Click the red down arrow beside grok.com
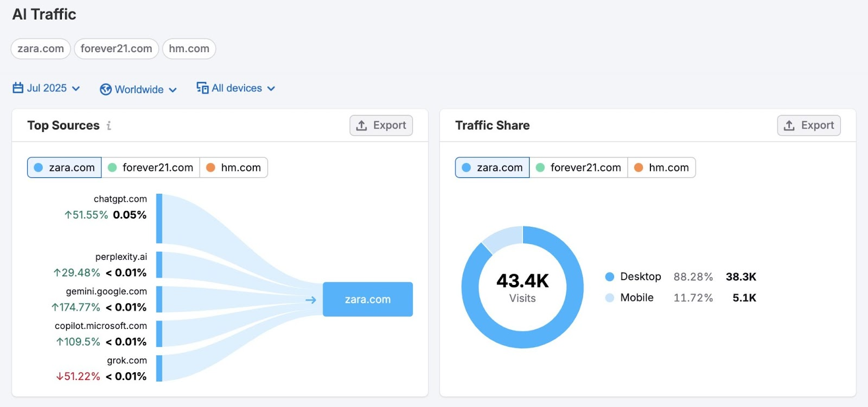The width and height of the screenshot is (868, 407). coord(60,377)
